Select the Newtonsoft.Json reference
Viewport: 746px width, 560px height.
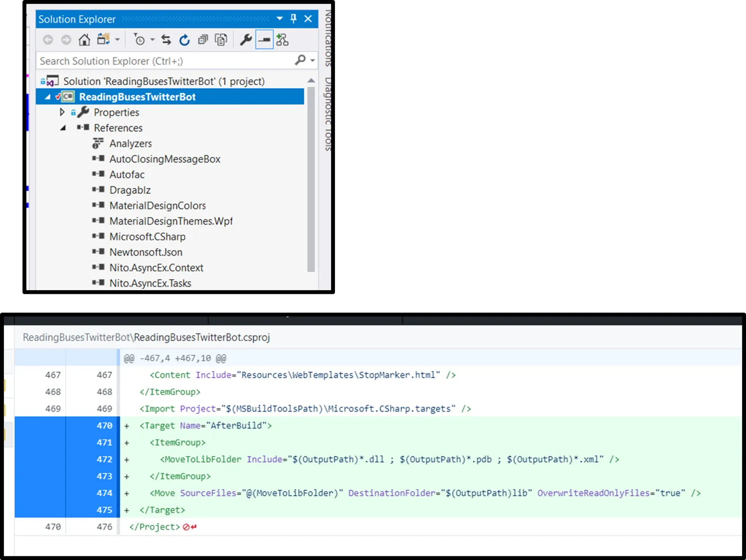[146, 252]
